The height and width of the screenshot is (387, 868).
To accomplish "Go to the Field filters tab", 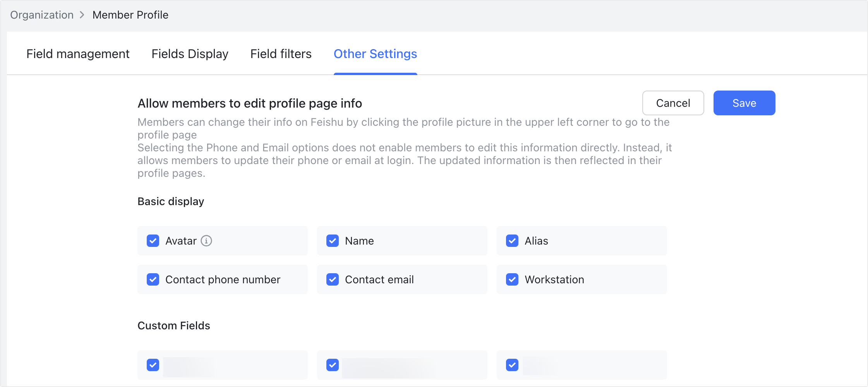I will tap(281, 54).
